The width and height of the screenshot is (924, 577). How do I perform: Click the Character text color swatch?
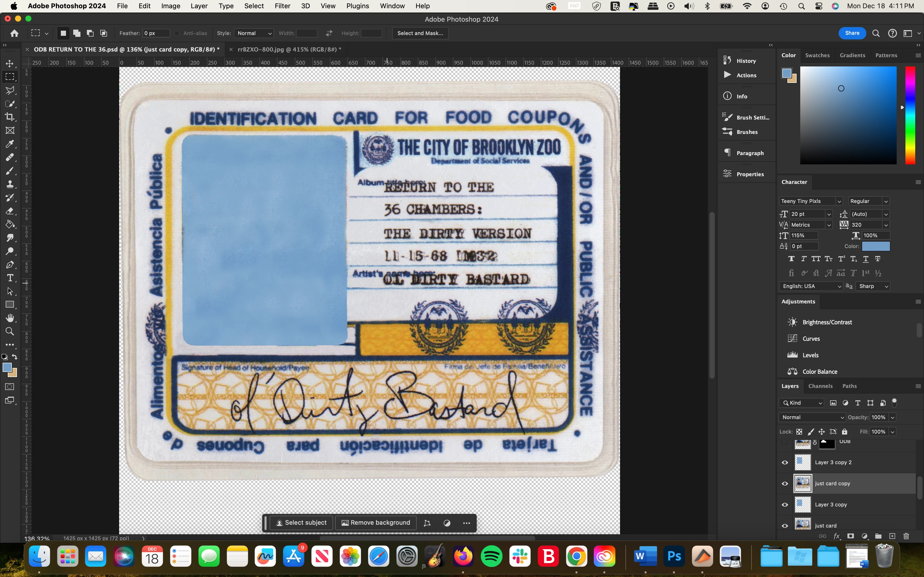click(x=876, y=246)
